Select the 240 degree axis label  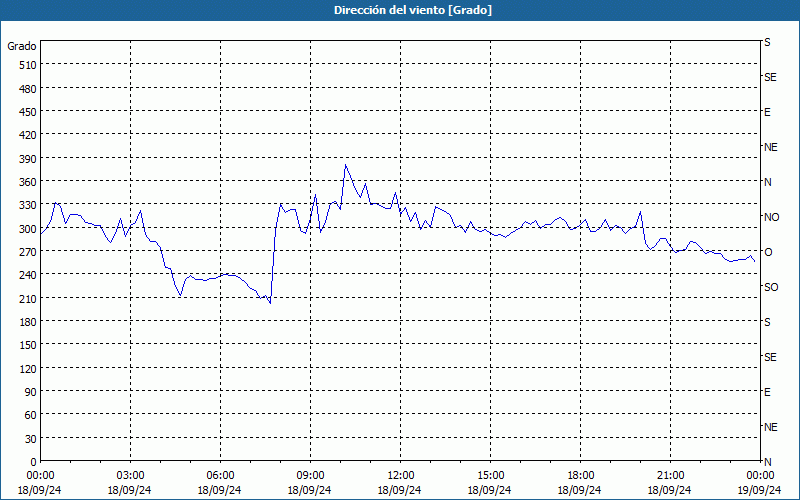[x=28, y=276]
